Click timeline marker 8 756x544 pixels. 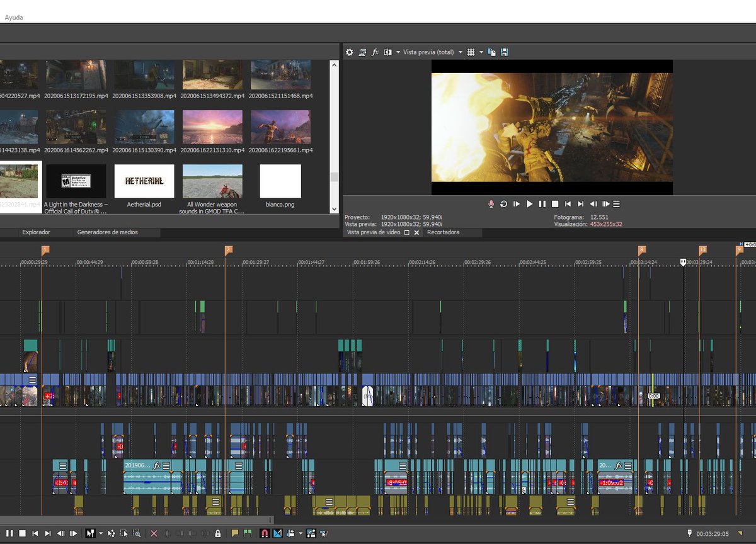coord(642,250)
